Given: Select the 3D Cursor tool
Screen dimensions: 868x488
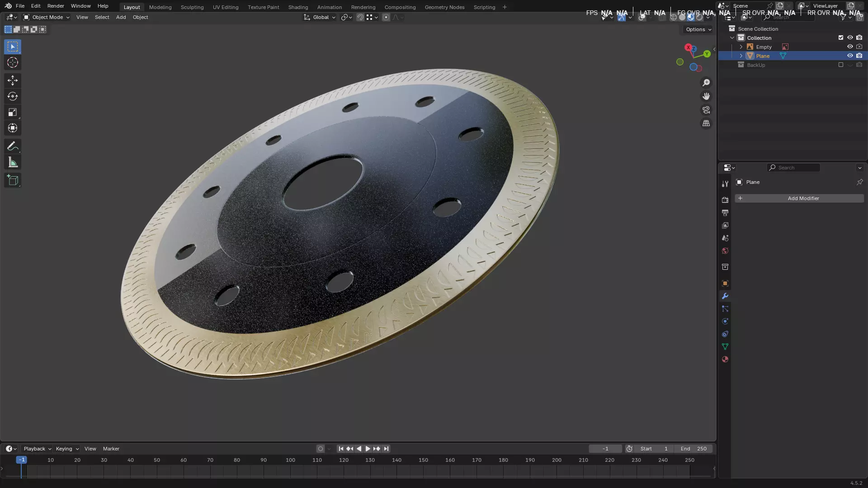Looking at the screenshot, I should point(13,62).
